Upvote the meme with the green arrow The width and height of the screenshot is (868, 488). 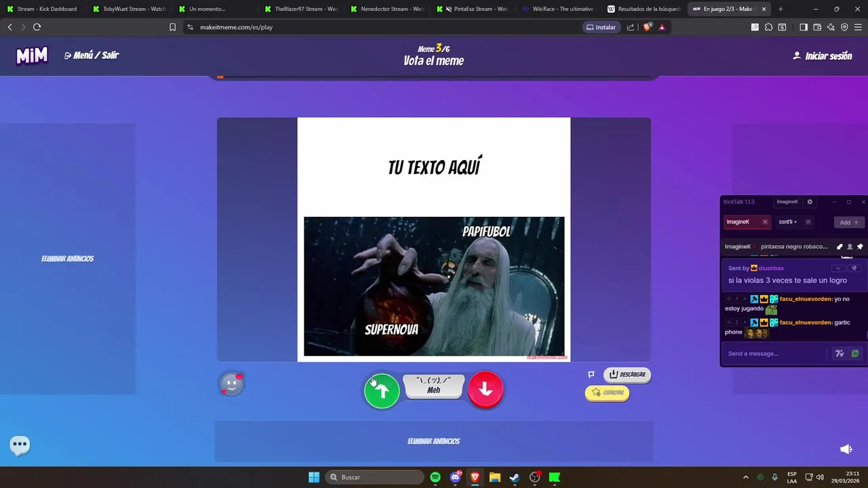point(382,390)
